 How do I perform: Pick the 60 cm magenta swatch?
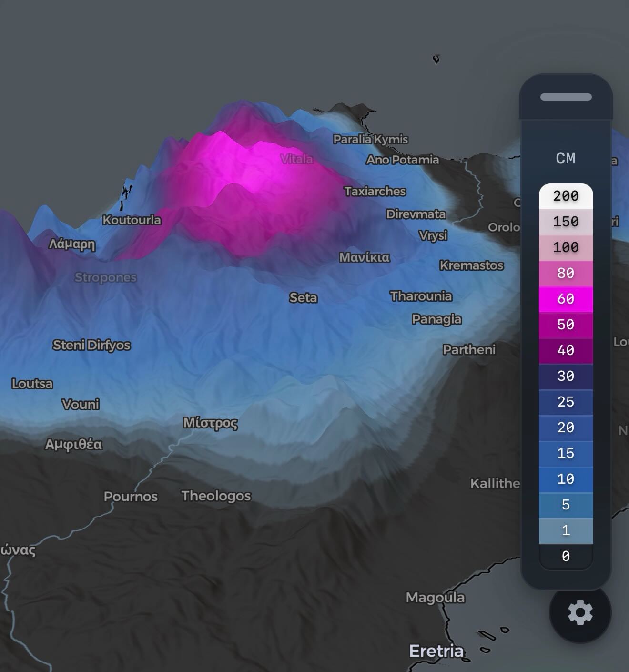tap(566, 299)
